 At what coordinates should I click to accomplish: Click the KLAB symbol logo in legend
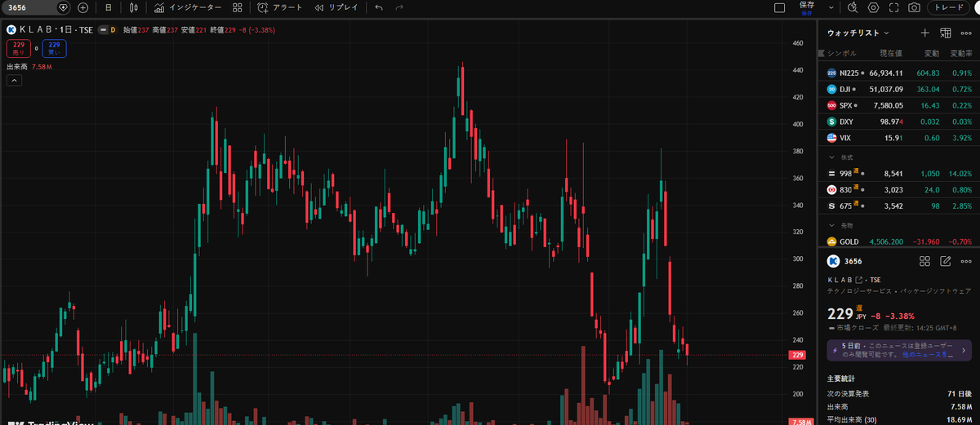(x=11, y=29)
